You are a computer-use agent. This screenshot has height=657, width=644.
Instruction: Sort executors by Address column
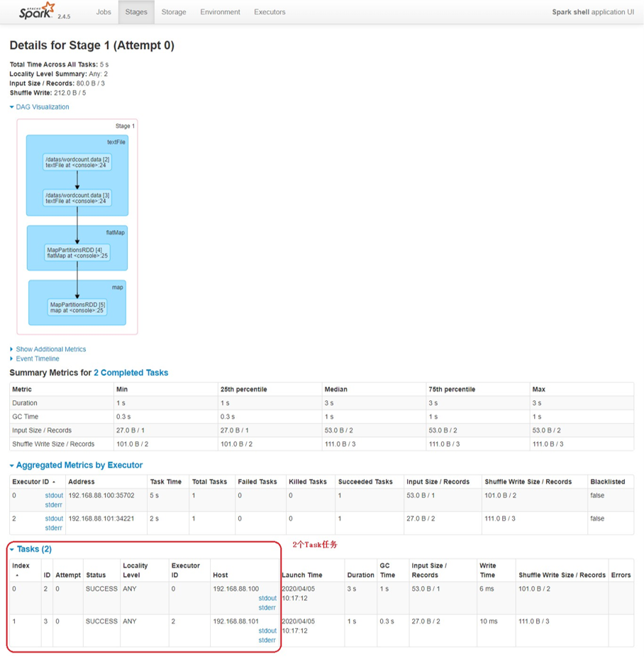(x=82, y=482)
